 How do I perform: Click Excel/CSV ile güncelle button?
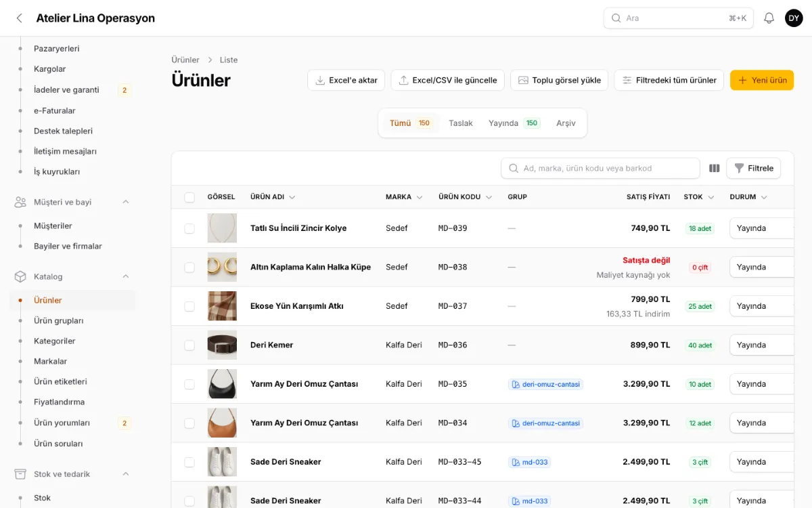click(448, 80)
